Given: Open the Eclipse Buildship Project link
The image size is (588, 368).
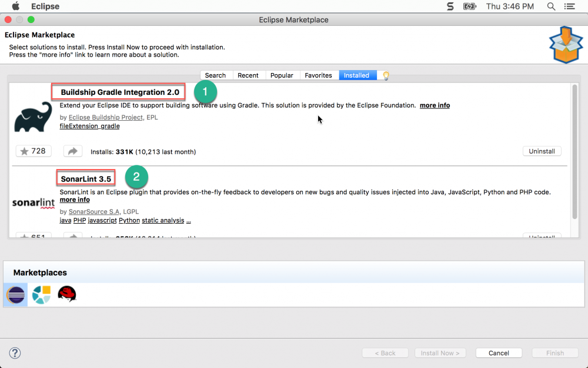Looking at the screenshot, I should pos(105,118).
